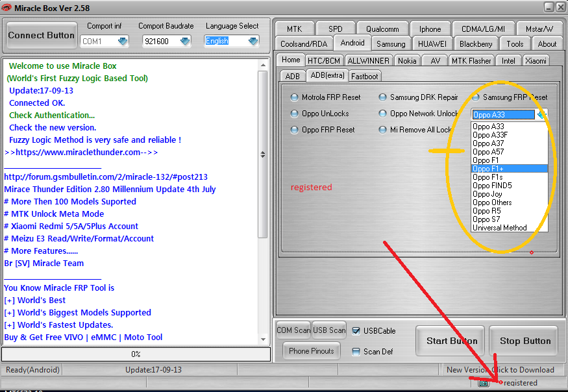Choose Oppo F1s from the model list
Viewport: 568px width, 392px height.
(x=510, y=177)
